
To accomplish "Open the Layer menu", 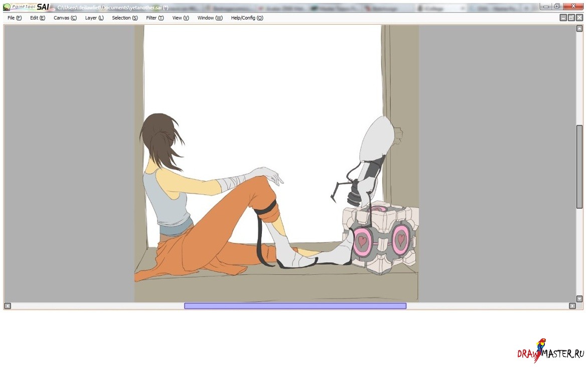I will (94, 18).
